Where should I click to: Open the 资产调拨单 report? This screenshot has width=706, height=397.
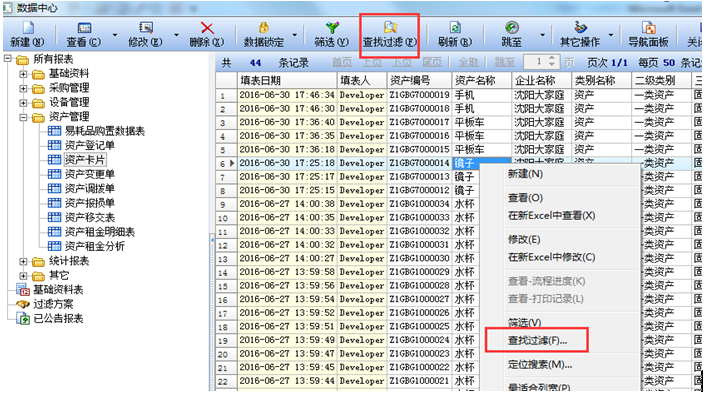point(90,189)
